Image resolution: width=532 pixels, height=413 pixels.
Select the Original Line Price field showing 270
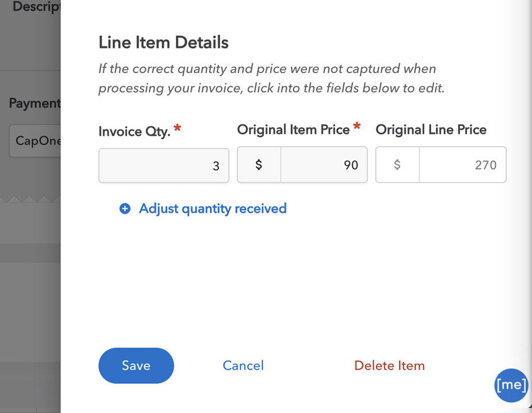462,165
